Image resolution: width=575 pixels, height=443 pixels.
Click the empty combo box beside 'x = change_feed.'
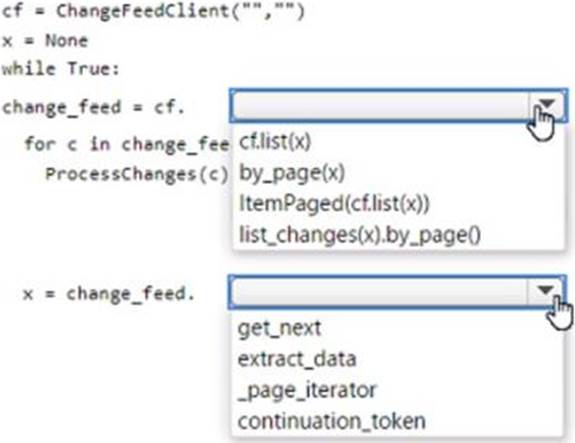coord(397,292)
